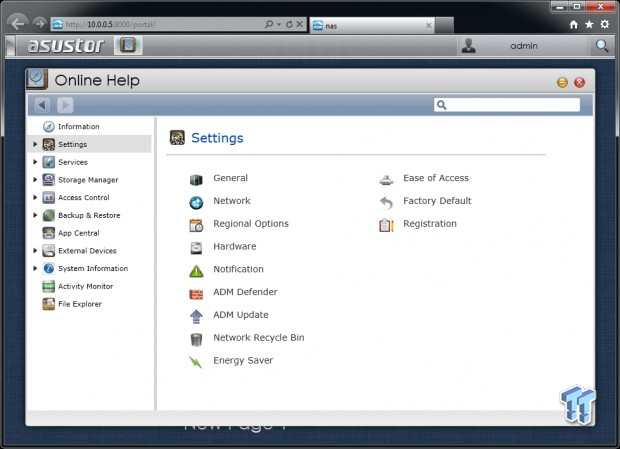This screenshot has height=449, width=620.
Task: Click the browser back arrow button
Action: [x=17, y=24]
